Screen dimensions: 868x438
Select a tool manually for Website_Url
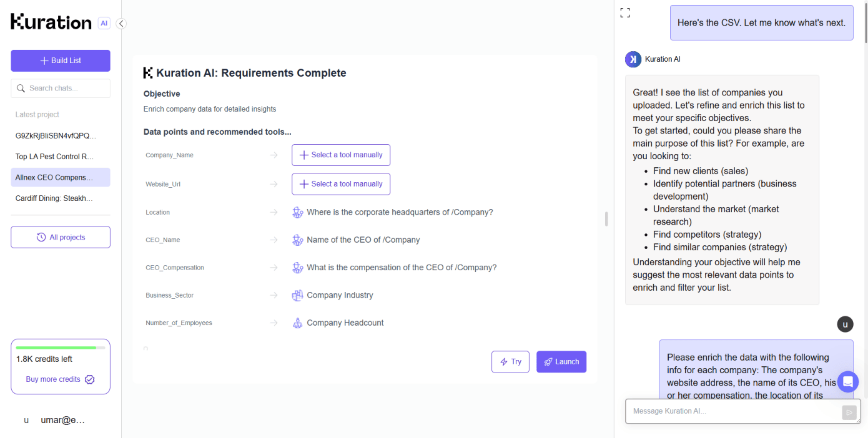[x=341, y=184]
